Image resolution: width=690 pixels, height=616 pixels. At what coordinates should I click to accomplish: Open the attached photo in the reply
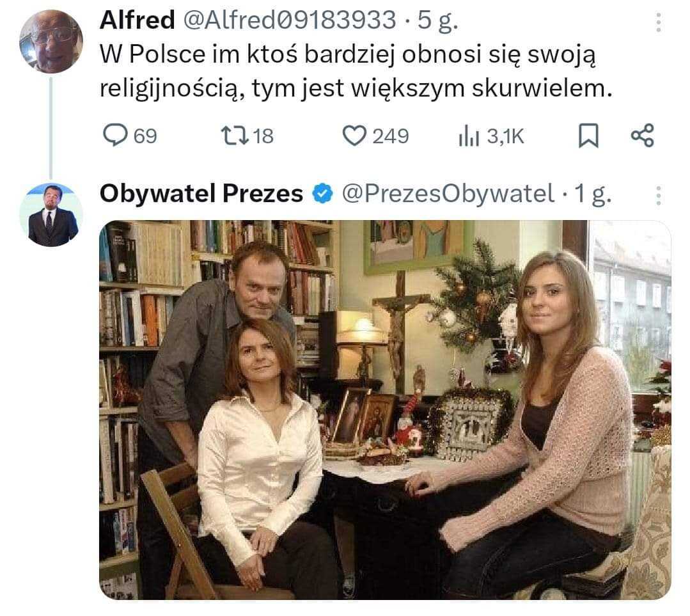[x=385, y=410]
